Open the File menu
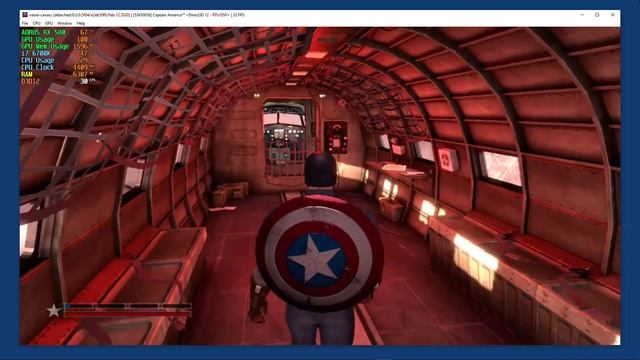This screenshot has height=360, width=640. (25, 23)
